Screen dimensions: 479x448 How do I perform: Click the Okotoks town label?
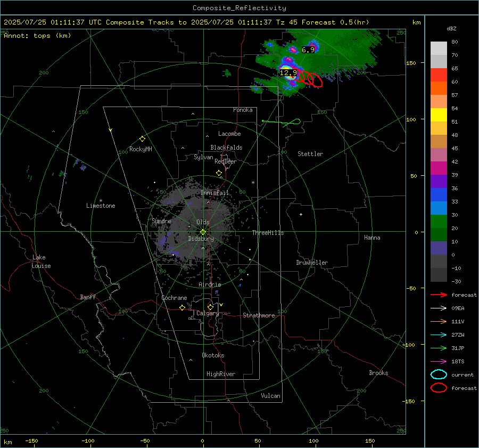213,355
